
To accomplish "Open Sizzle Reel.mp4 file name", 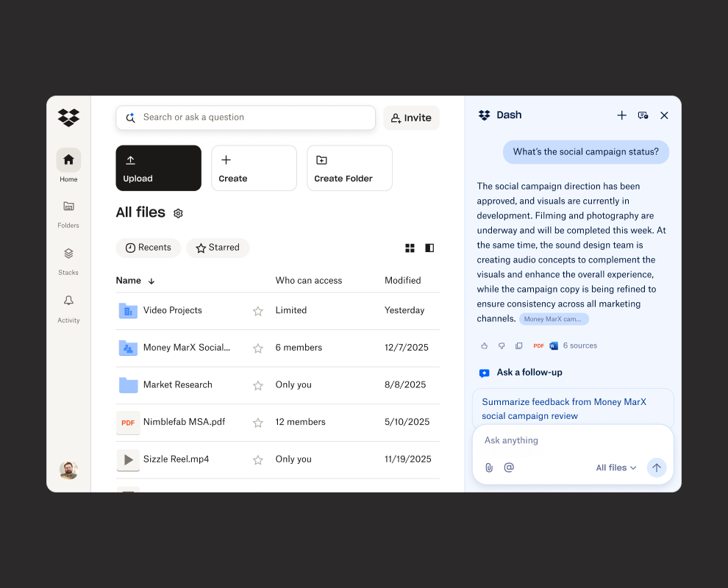I will point(176,459).
